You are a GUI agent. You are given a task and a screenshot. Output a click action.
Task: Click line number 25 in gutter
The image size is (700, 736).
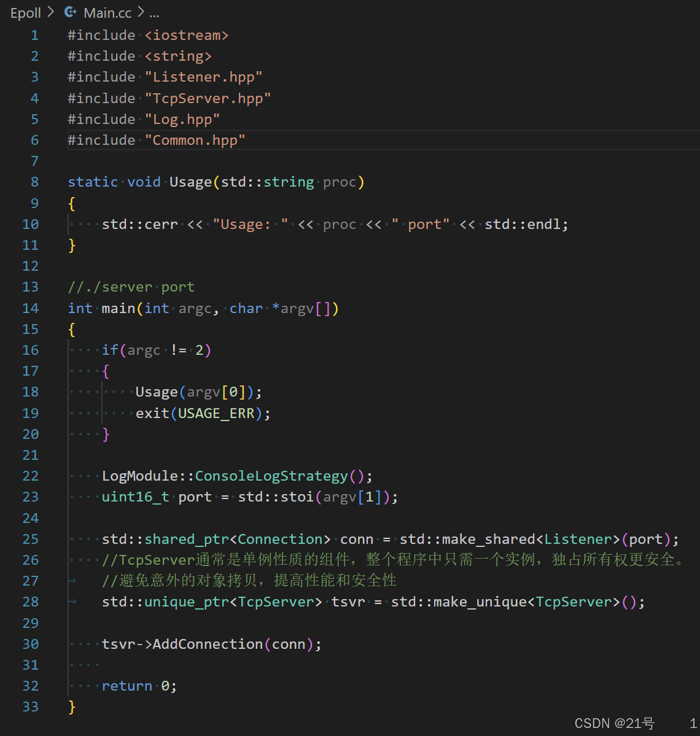coord(31,540)
